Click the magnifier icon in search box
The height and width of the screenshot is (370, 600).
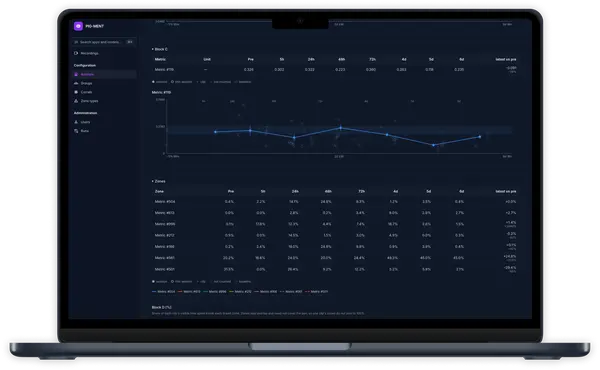[77, 42]
